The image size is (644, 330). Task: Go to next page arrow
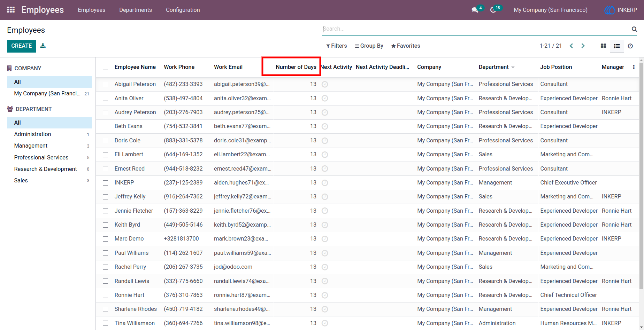pyautogui.click(x=583, y=46)
